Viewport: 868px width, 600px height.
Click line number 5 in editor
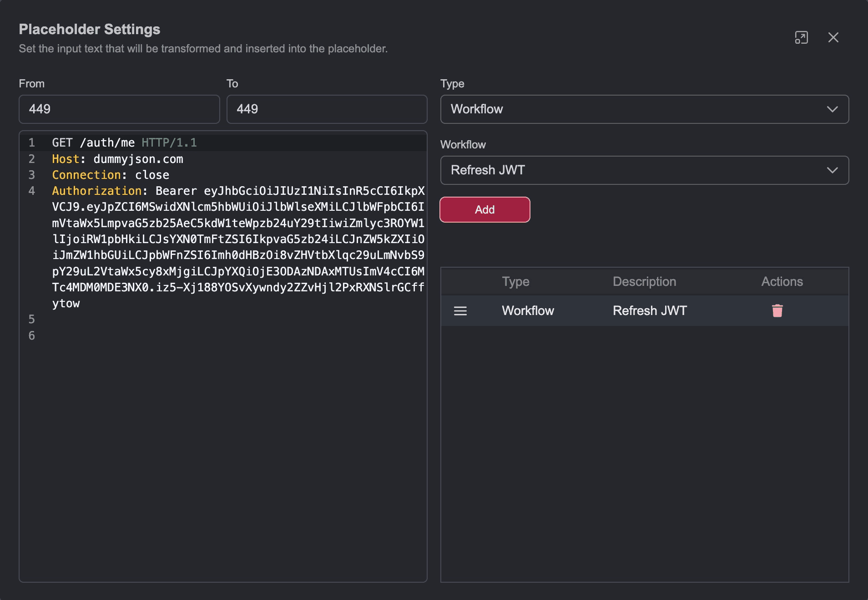point(31,319)
